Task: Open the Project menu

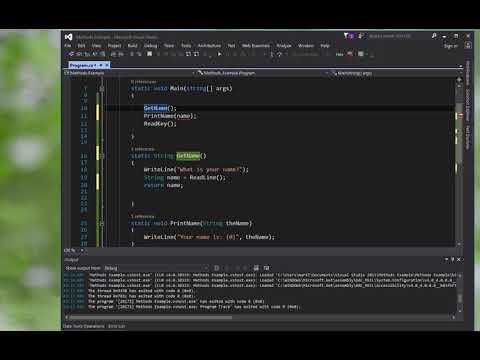Action: pyautogui.click(x=114, y=46)
